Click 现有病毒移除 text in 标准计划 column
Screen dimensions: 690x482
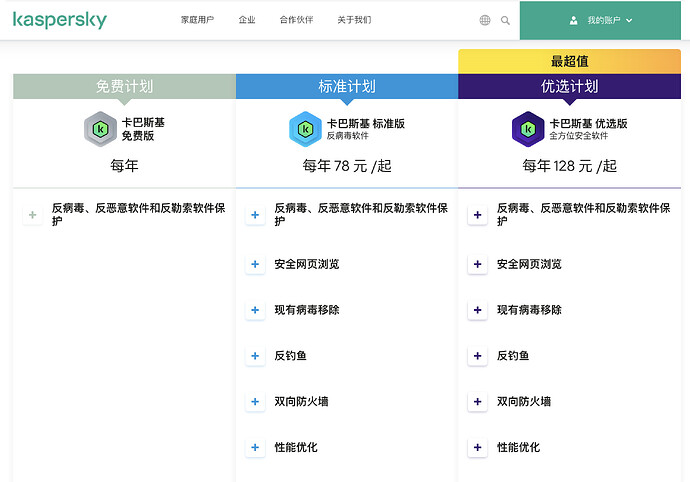click(x=307, y=310)
